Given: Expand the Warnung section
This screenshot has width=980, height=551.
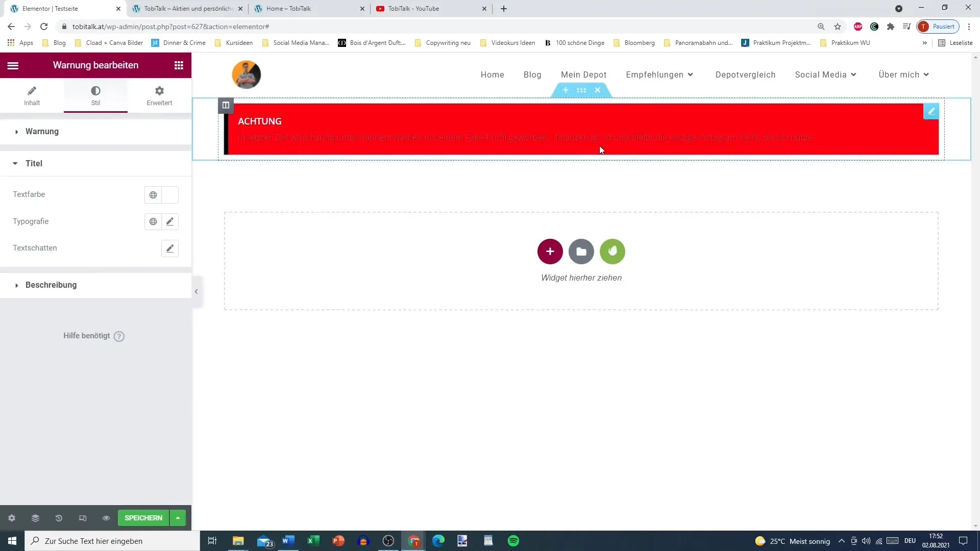Looking at the screenshot, I should coord(42,131).
